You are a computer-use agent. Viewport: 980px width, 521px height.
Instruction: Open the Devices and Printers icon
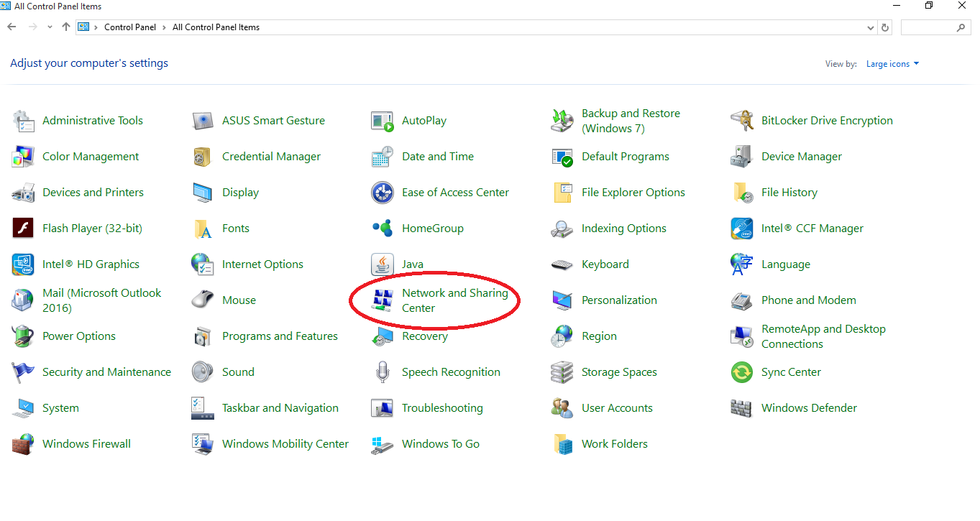(23, 193)
